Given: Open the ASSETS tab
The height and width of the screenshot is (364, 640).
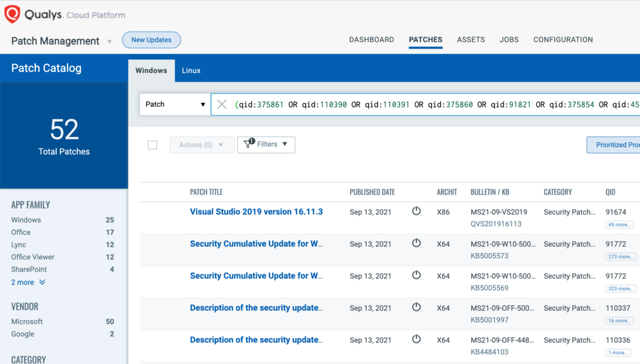Looking at the screenshot, I should pyautogui.click(x=471, y=39).
